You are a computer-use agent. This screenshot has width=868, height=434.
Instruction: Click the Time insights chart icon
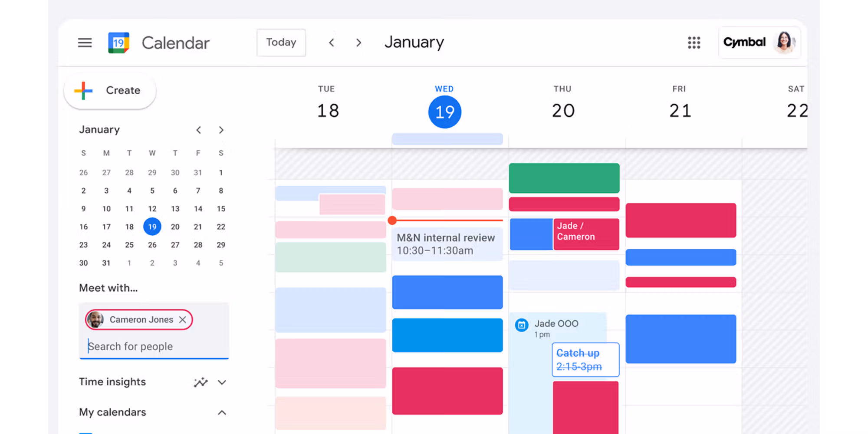point(201,382)
